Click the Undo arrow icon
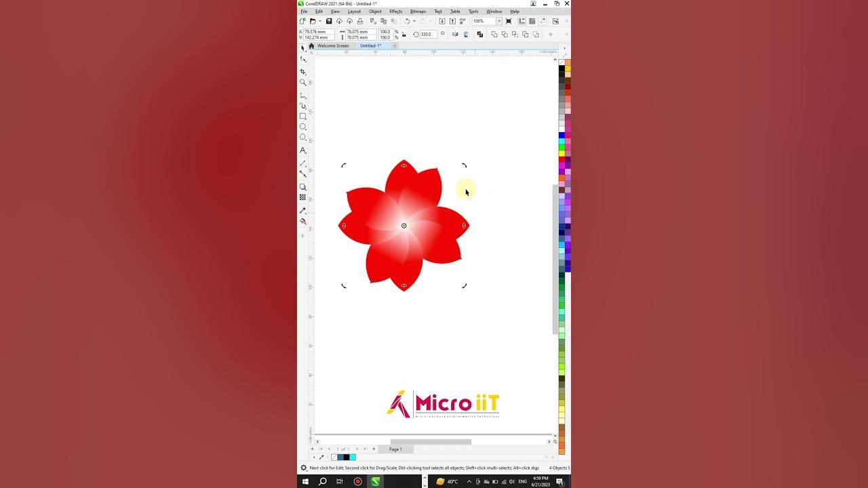 click(x=407, y=21)
